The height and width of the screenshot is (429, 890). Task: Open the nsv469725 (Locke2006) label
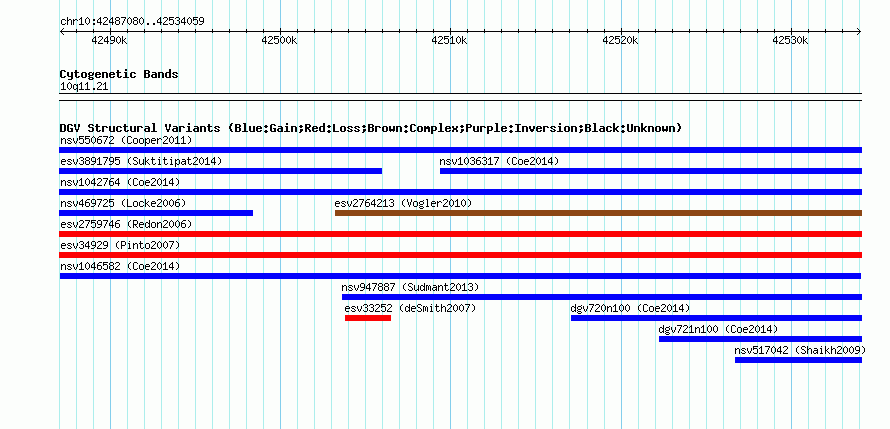coord(123,203)
